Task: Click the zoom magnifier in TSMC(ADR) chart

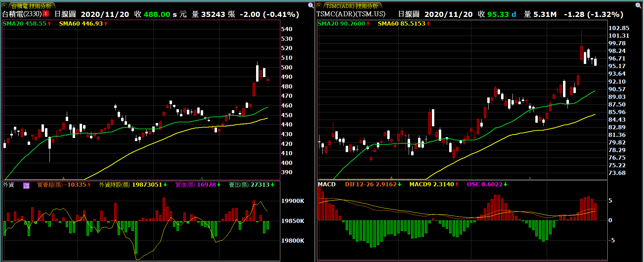Action: 638,5
